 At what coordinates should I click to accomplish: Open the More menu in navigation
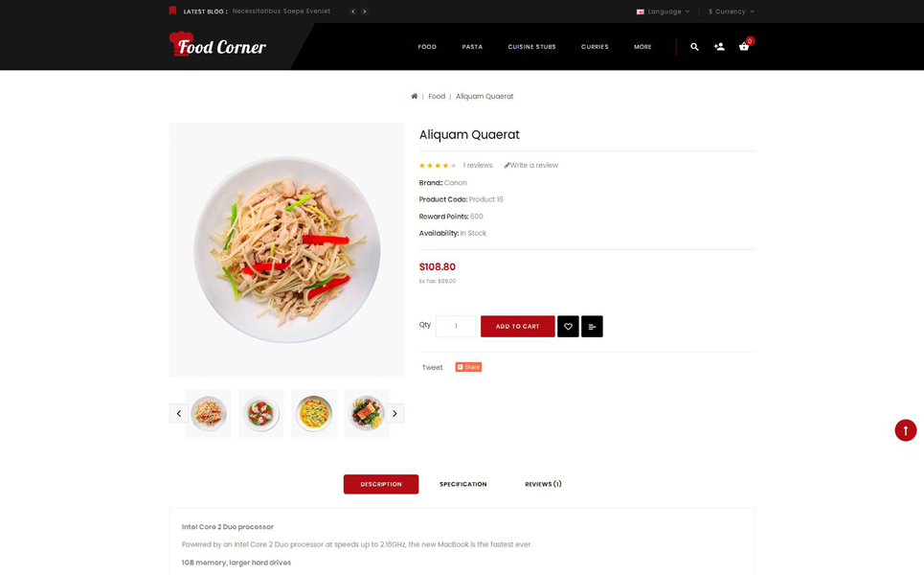pyautogui.click(x=642, y=47)
